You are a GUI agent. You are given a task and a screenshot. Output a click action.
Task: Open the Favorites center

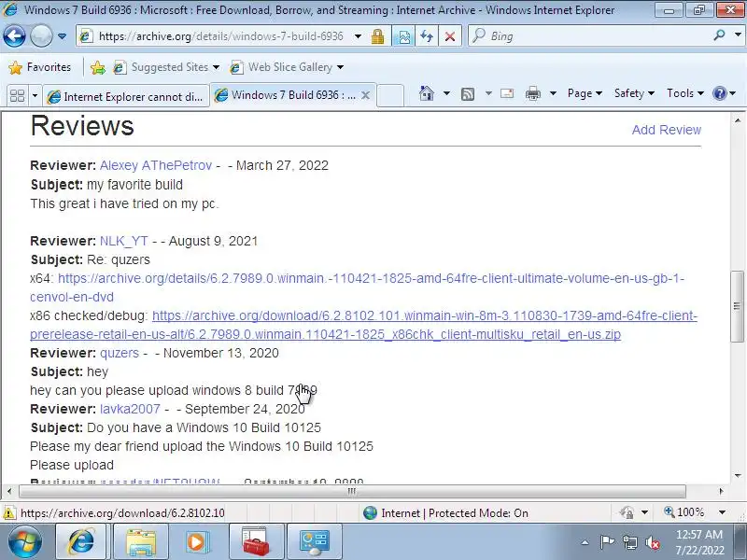[x=39, y=67]
